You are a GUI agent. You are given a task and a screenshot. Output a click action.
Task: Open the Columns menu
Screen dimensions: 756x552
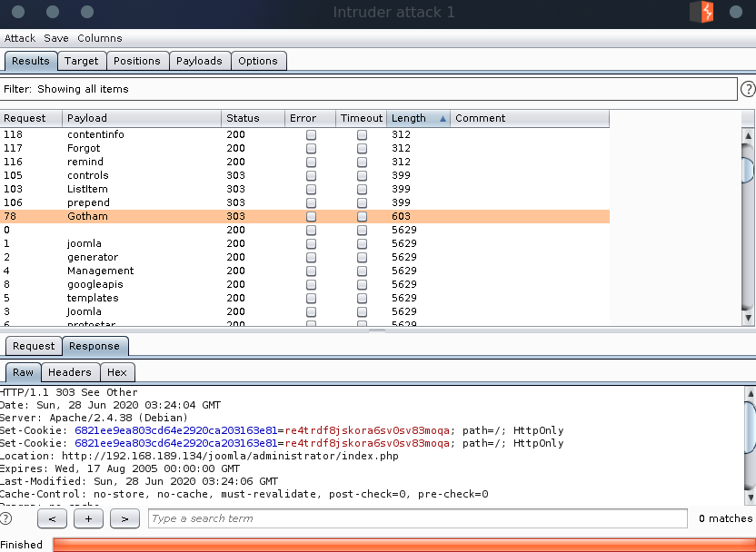click(x=99, y=38)
